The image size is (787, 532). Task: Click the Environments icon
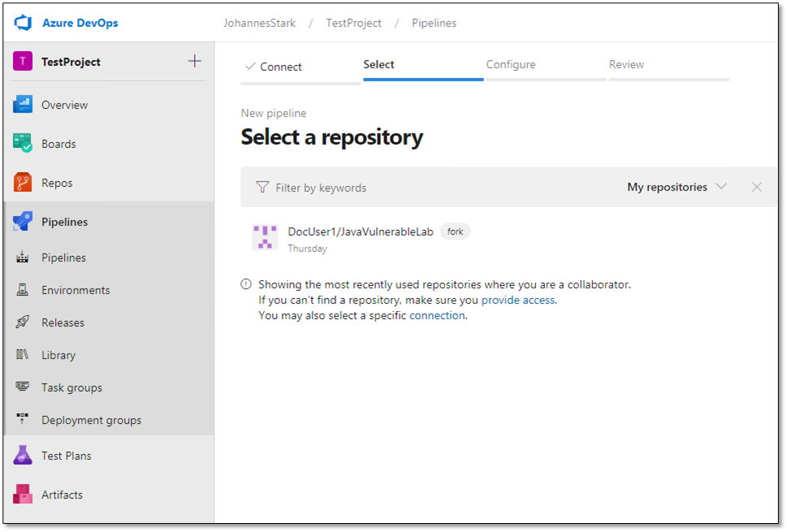tap(22, 290)
